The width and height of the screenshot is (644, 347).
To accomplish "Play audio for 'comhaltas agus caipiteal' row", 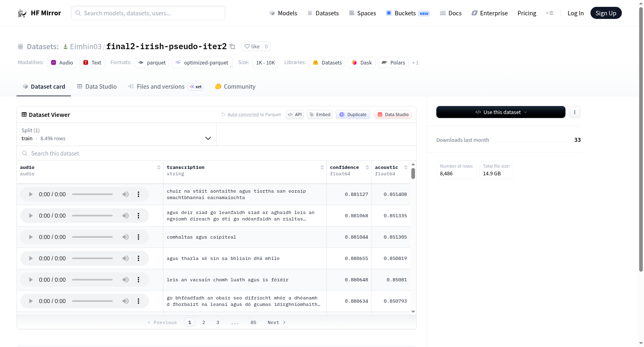I will [x=31, y=237].
